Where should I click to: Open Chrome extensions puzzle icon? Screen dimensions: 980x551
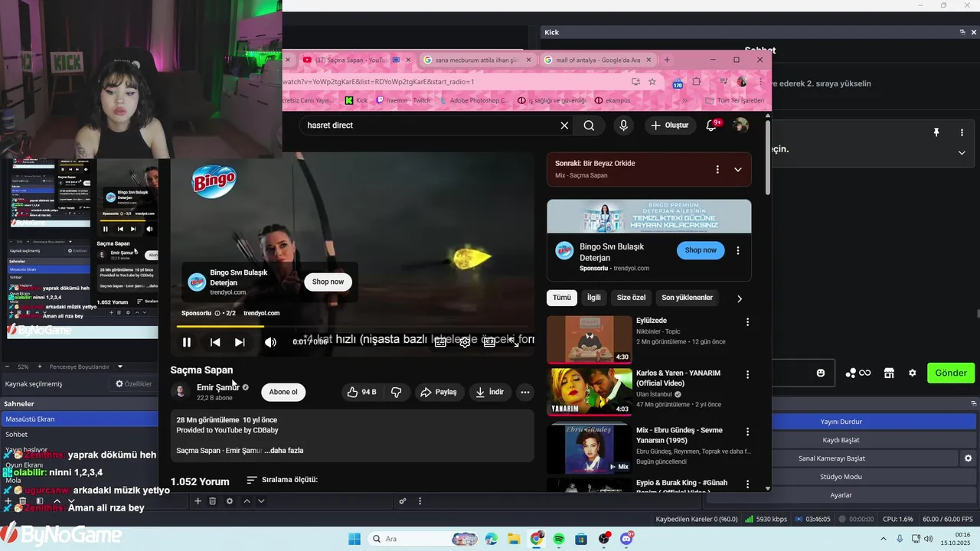696,81
